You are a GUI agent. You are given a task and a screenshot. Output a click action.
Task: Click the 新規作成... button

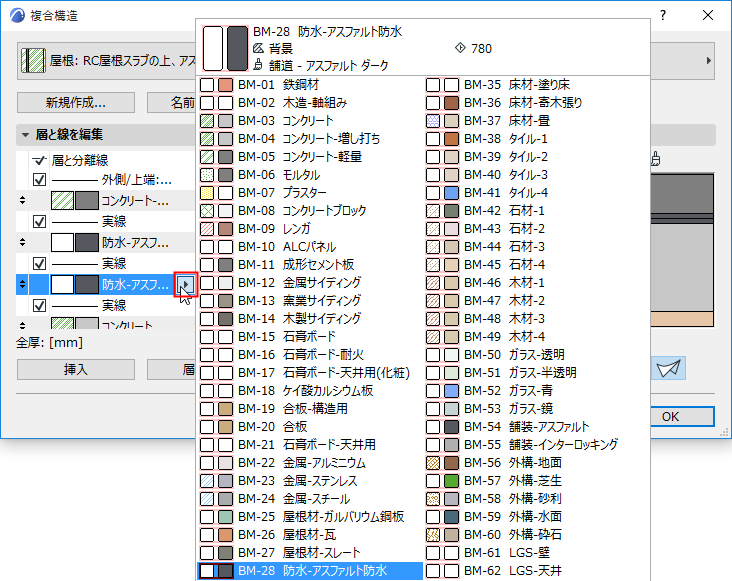coord(76,103)
